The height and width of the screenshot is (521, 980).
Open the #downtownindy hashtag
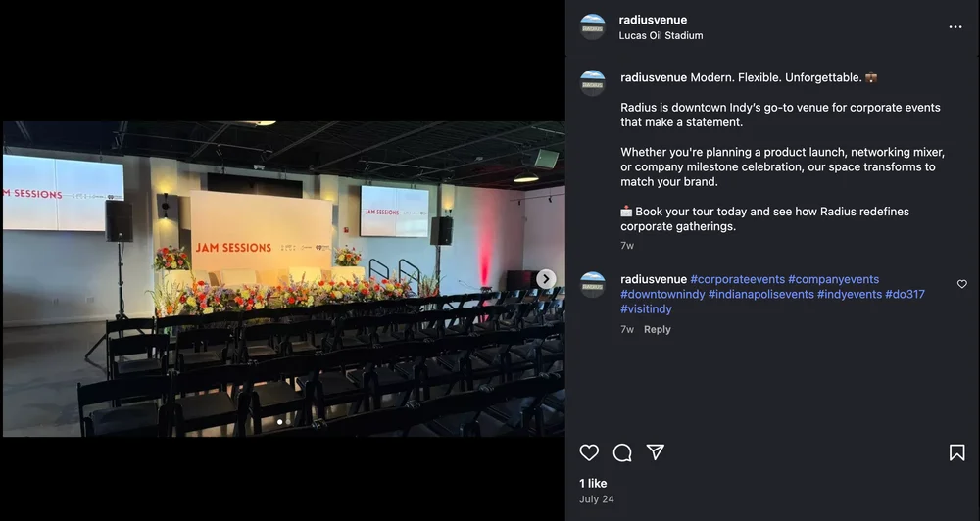[x=662, y=294]
